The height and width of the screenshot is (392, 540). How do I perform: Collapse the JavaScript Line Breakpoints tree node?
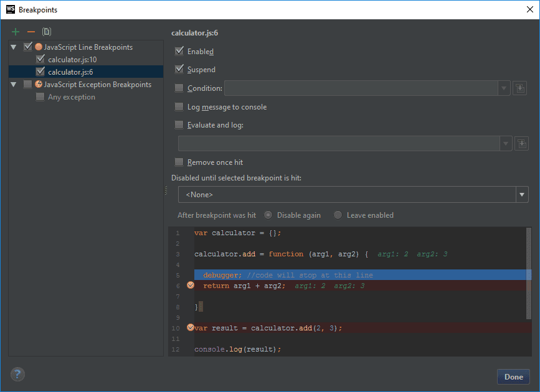pos(14,47)
